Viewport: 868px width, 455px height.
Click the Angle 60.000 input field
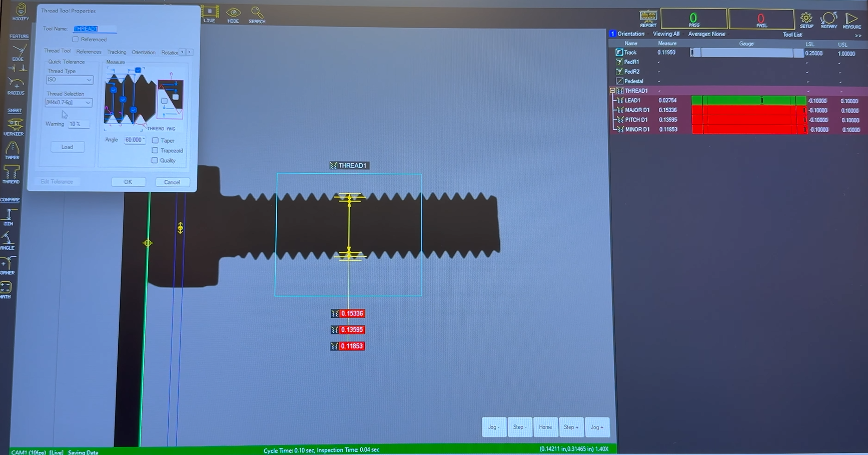point(134,140)
